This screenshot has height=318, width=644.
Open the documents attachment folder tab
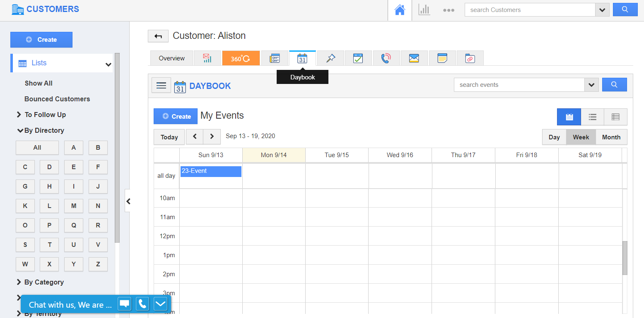click(x=470, y=58)
